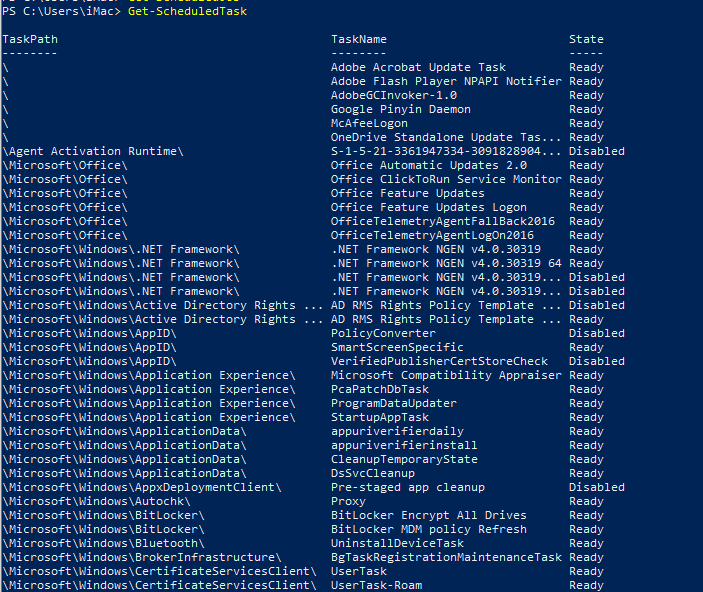This screenshot has width=703, height=592.
Task: Select the ProgramDataUpdater task name
Action: coord(394,403)
